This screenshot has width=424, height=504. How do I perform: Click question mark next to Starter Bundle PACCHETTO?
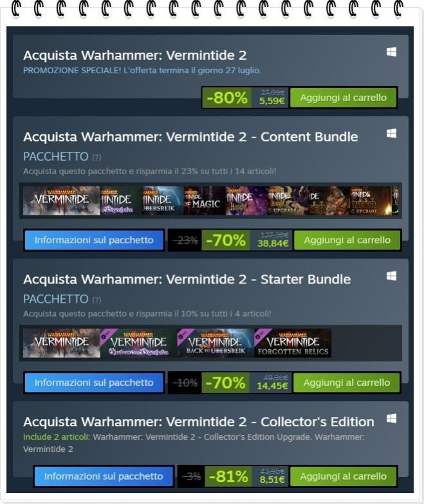97,300
